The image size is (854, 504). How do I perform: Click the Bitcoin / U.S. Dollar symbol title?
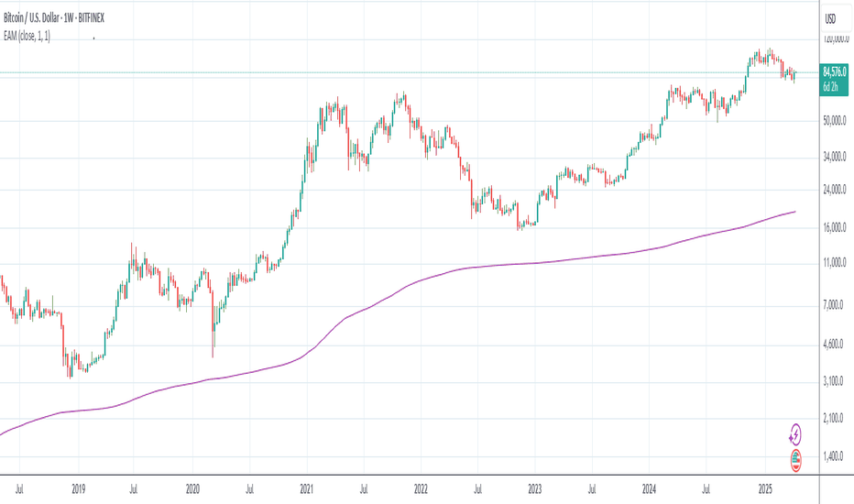pos(53,18)
